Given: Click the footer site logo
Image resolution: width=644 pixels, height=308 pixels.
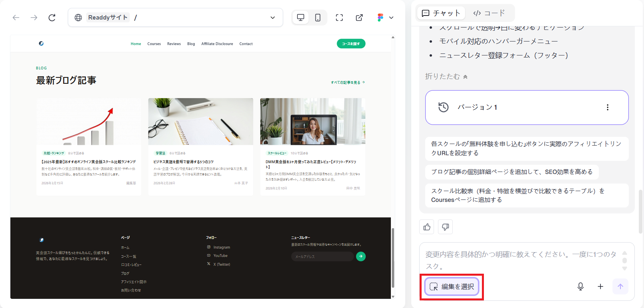Looking at the screenshot, I should click(x=42, y=240).
